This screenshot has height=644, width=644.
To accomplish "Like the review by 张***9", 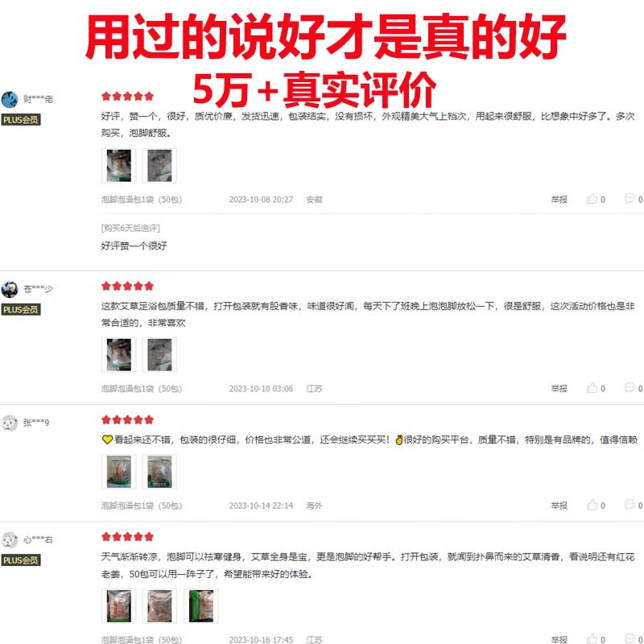I will point(596,506).
